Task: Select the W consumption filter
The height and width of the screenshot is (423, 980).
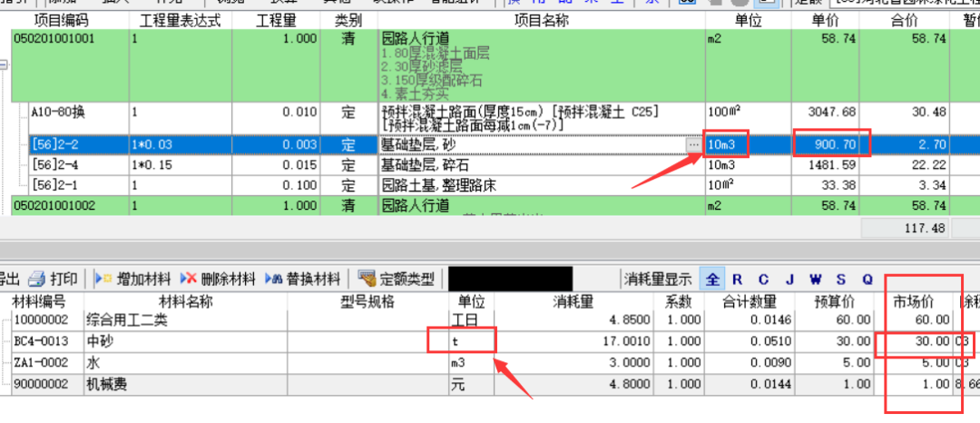Action: [x=815, y=279]
